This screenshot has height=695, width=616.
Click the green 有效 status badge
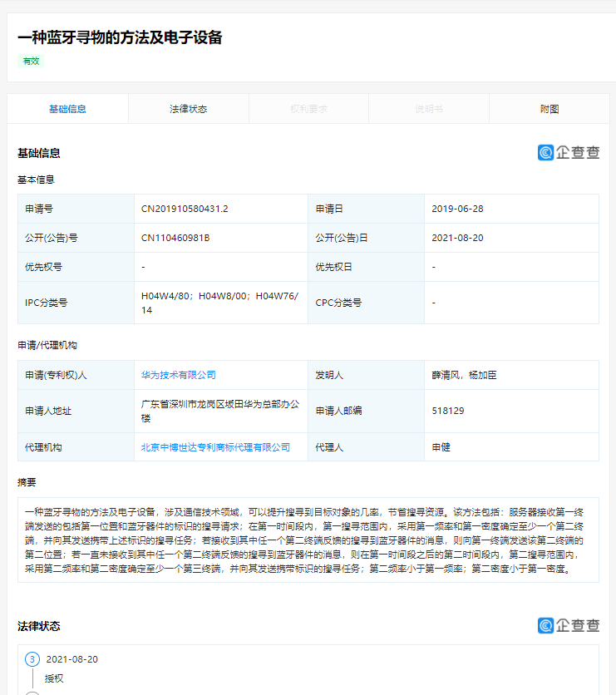31,61
